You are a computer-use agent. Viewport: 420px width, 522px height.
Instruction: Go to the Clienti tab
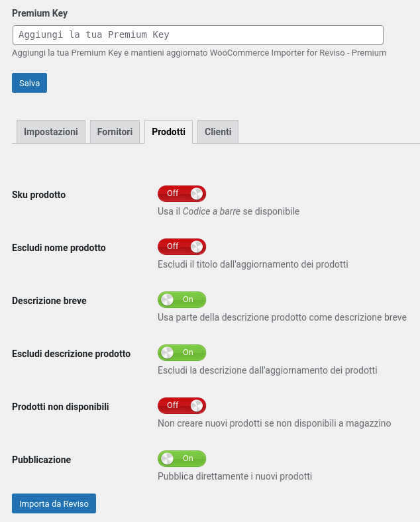pos(218,132)
